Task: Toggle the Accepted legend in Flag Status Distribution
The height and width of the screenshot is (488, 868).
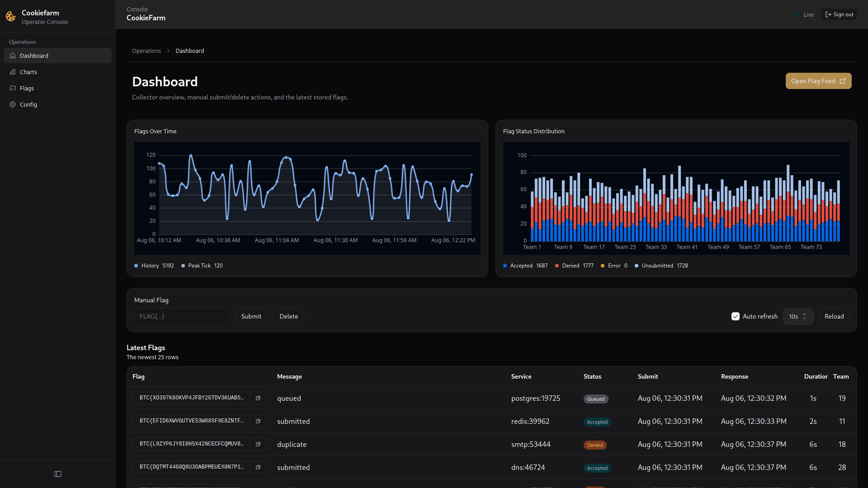Action: point(525,266)
